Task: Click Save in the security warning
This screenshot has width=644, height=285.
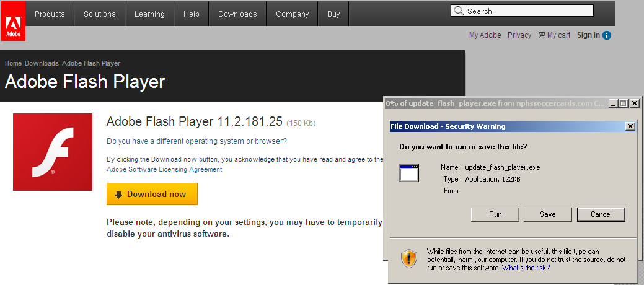Action: tap(548, 214)
